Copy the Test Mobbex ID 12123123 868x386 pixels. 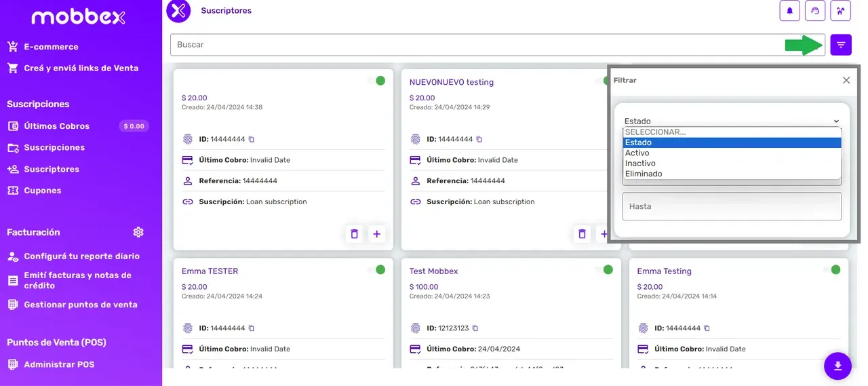(475, 328)
